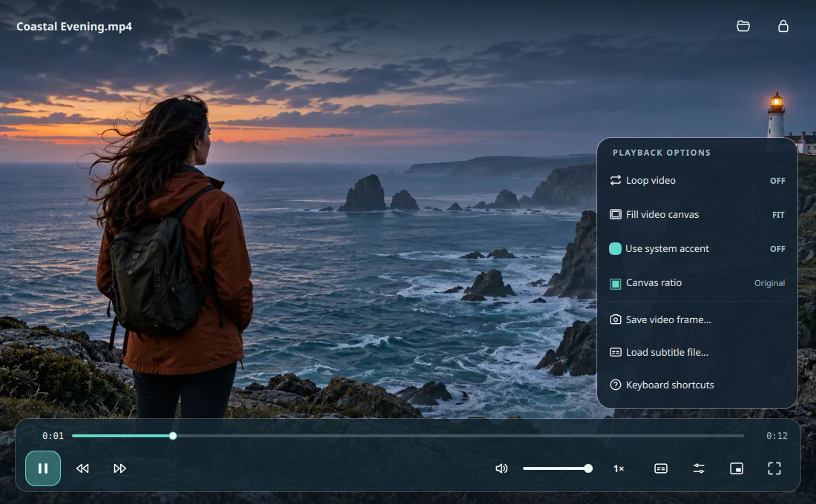Click the Loop video OFF status

click(777, 181)
